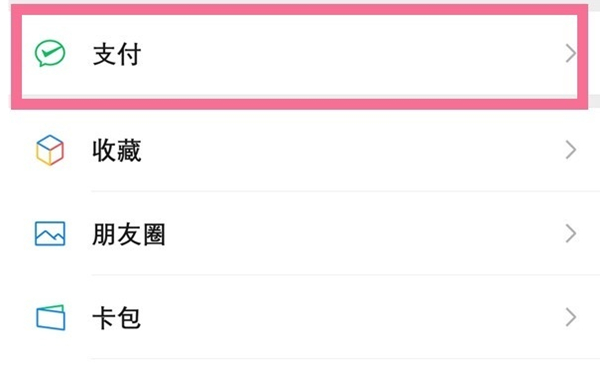Tap the Moments landscape picture icon

pyautogui.click(x=50, y=233)
